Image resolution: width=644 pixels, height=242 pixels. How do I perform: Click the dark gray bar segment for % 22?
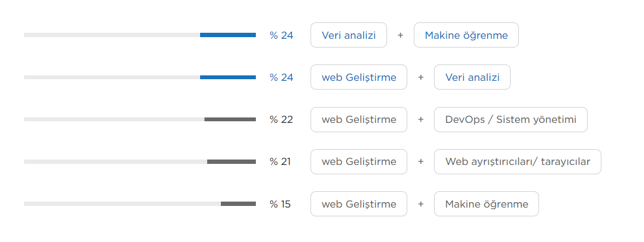(x=230, y=119)
